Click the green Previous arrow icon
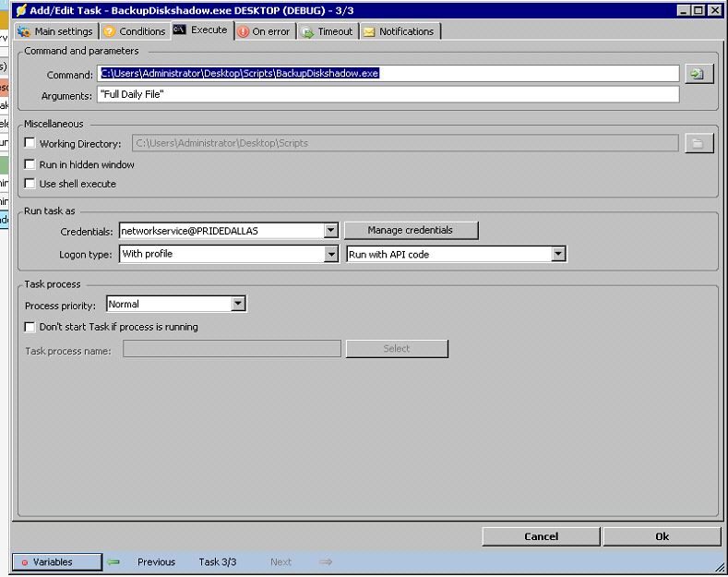The image size is (728, 577). (113, 561)
